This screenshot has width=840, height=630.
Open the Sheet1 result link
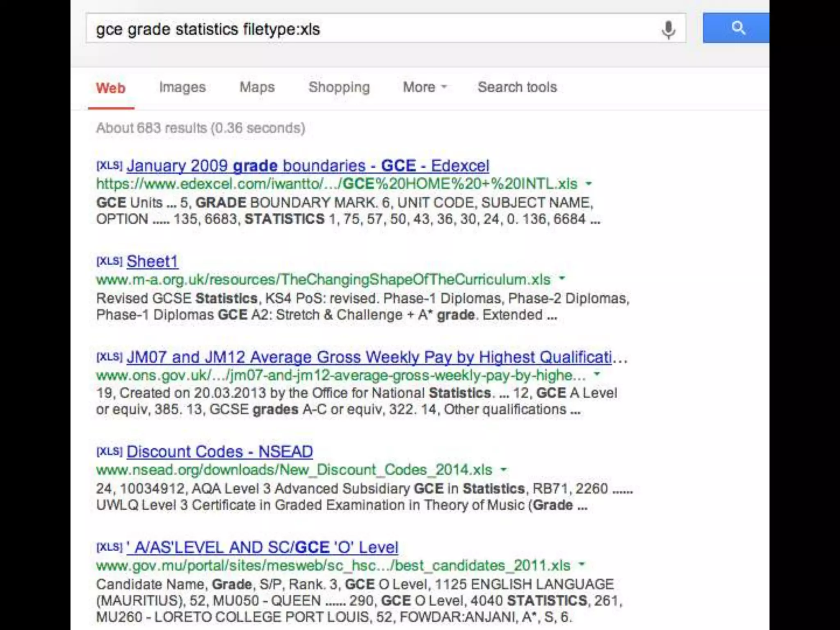pos(152,262)
